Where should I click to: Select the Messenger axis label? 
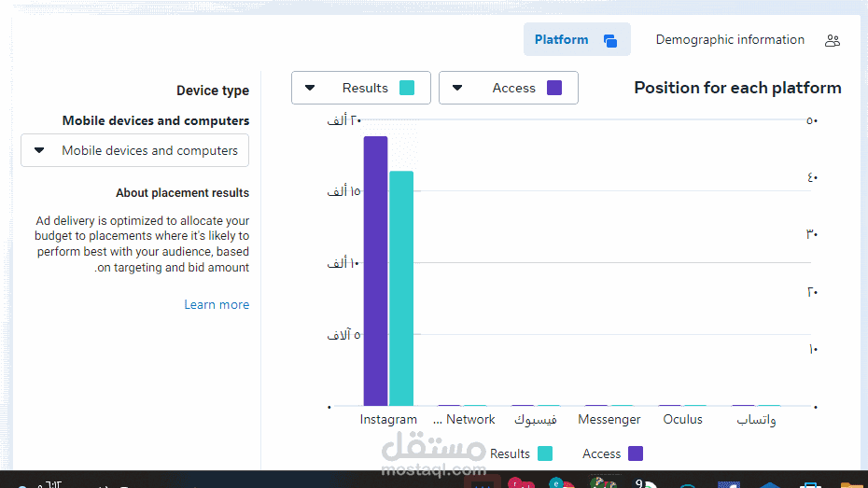[x=609, y=419]
